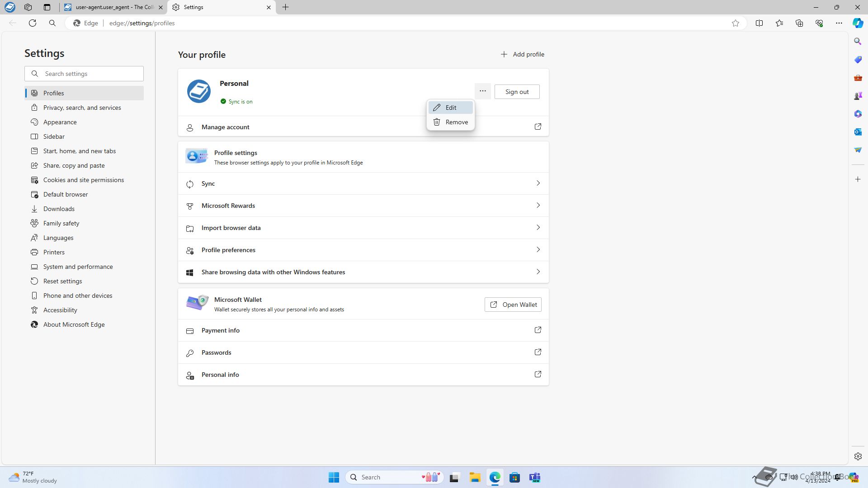Open Profiles settings section
The image size is (868, 488).
[84, 93]
